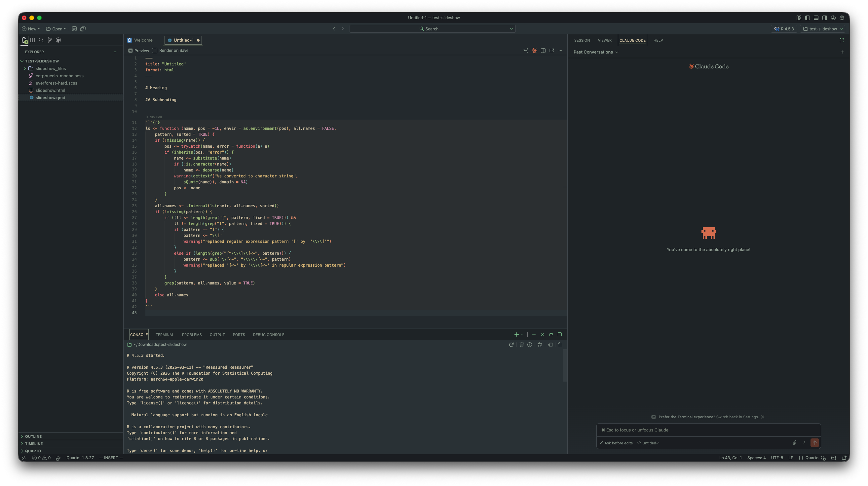Open the Open file dropdown
Viewport: 868px width, 486px height.
tap(56, 29)
